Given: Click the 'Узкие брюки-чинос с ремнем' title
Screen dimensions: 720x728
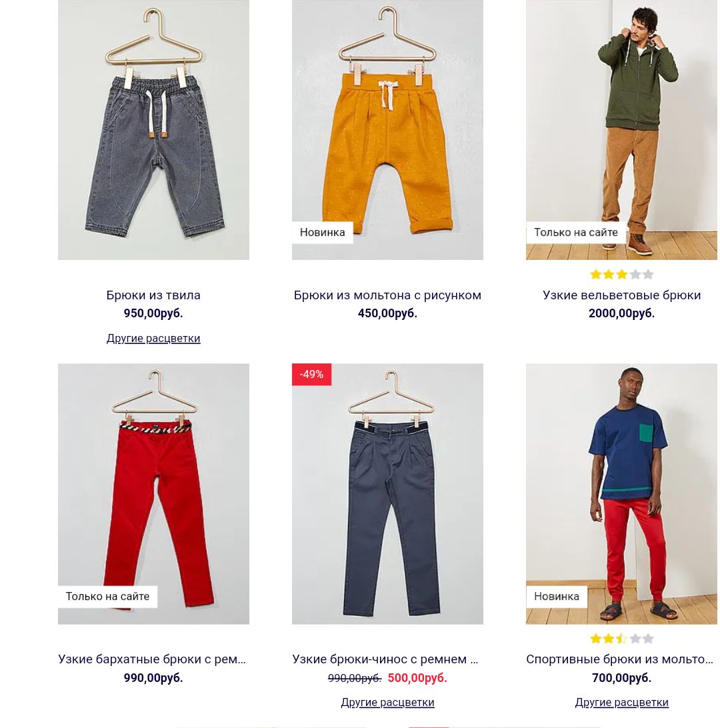Looking at the screenshot, I should click(385, 659).
